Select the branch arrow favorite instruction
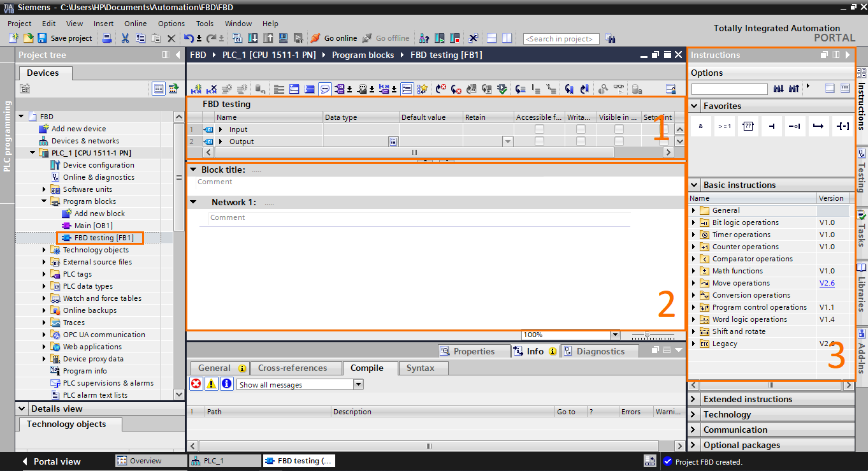868x471 pixels. point(820,126)
